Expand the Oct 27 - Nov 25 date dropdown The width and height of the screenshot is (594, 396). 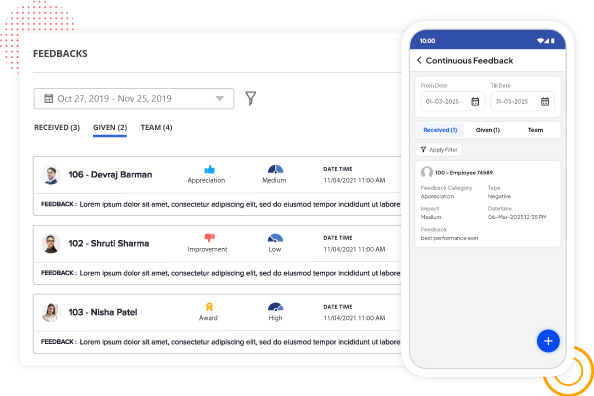pyautogui.click(x=219, y=99)
